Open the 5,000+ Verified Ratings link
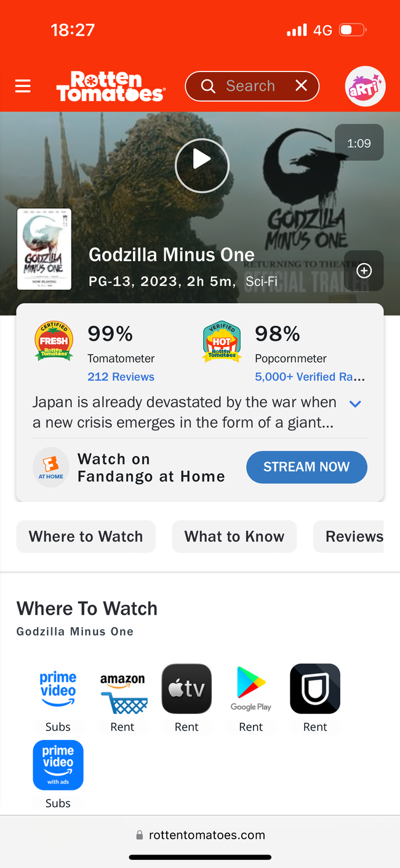 [310, 376]
